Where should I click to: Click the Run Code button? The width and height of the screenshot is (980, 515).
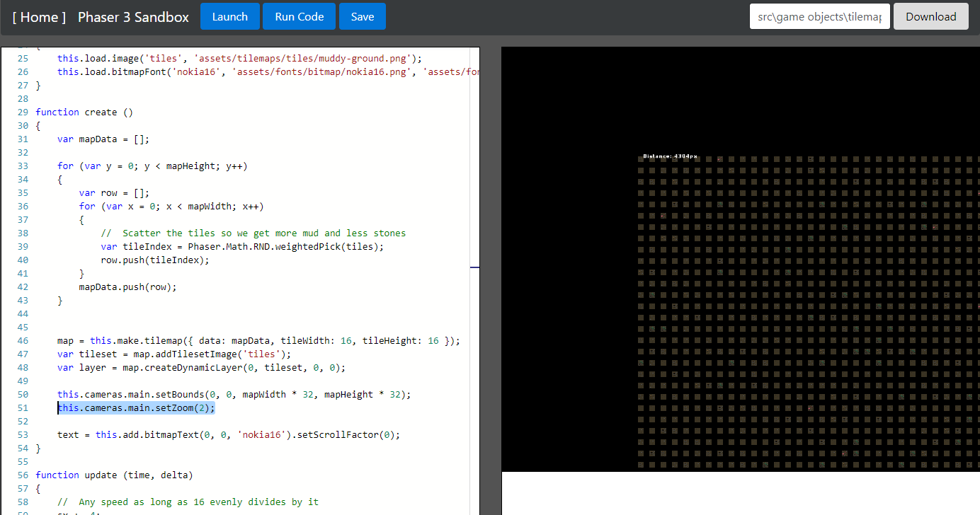(299, 16)
